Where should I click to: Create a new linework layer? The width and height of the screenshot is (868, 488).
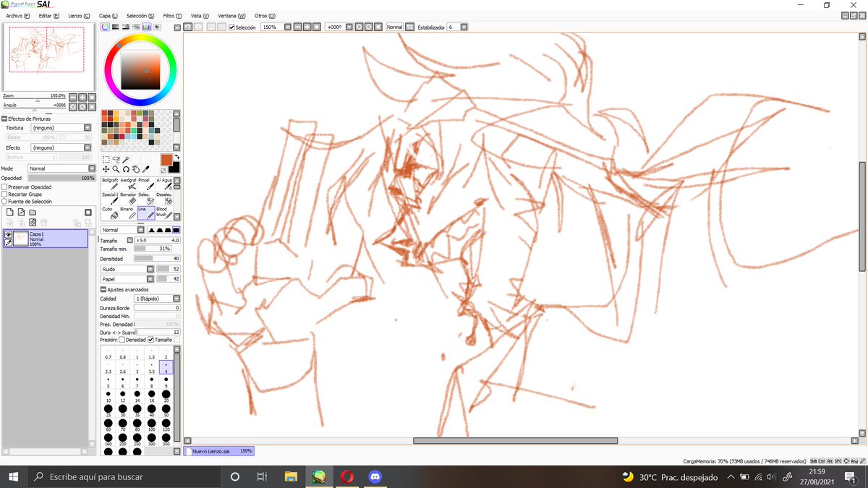pyautogui.click(x=22, y=212)
